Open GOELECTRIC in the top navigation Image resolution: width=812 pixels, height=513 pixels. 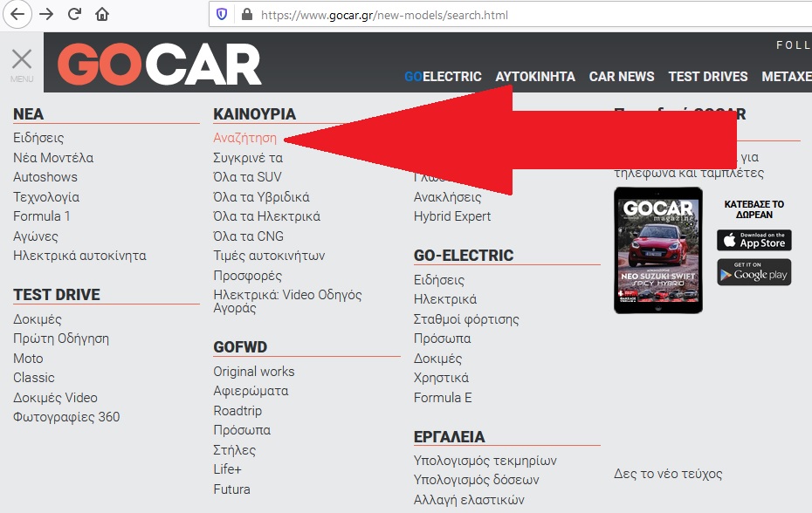pos(443,77)
